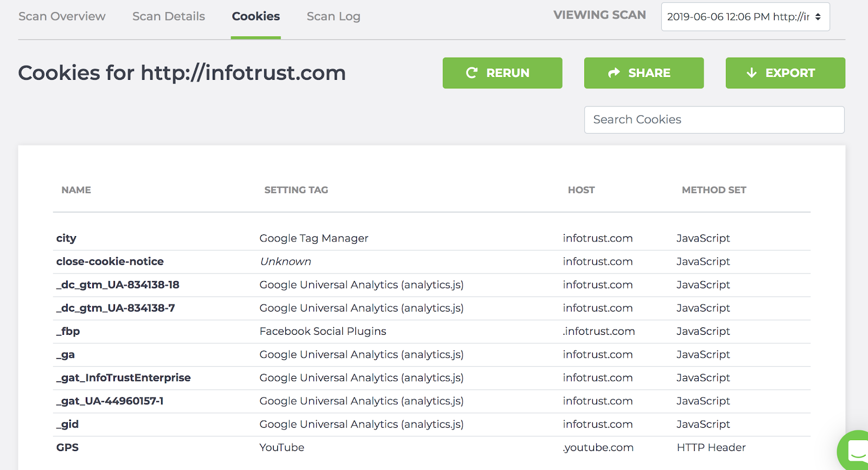Click the .youtube.com host cell
The height and width of the screenshot is (470, 868).
point(598,448)
